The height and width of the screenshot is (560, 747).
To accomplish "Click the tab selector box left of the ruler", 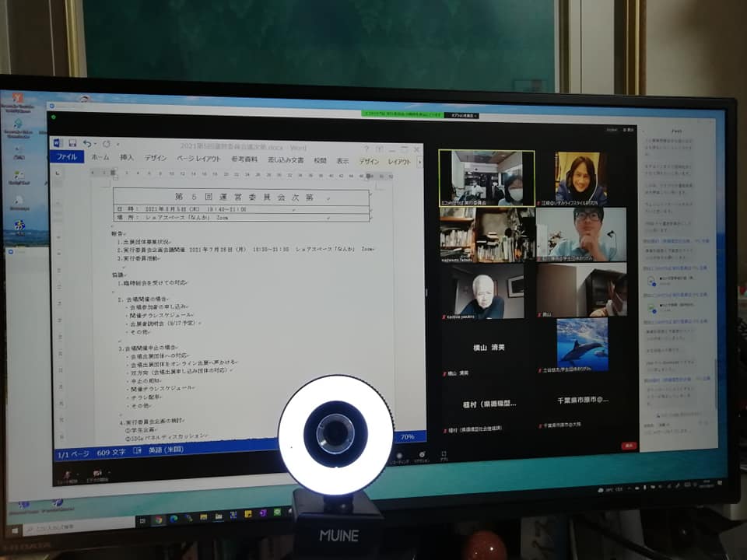I will [58, 173].
